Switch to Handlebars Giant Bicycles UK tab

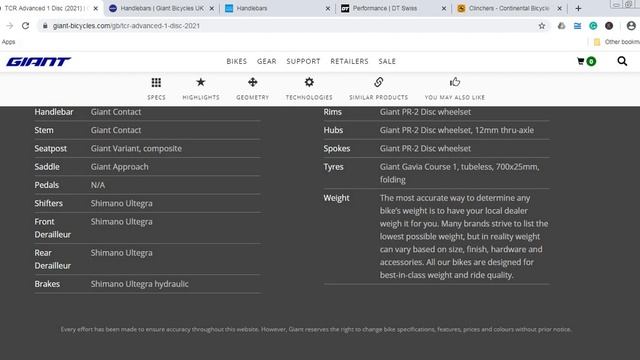coord(162,8)
